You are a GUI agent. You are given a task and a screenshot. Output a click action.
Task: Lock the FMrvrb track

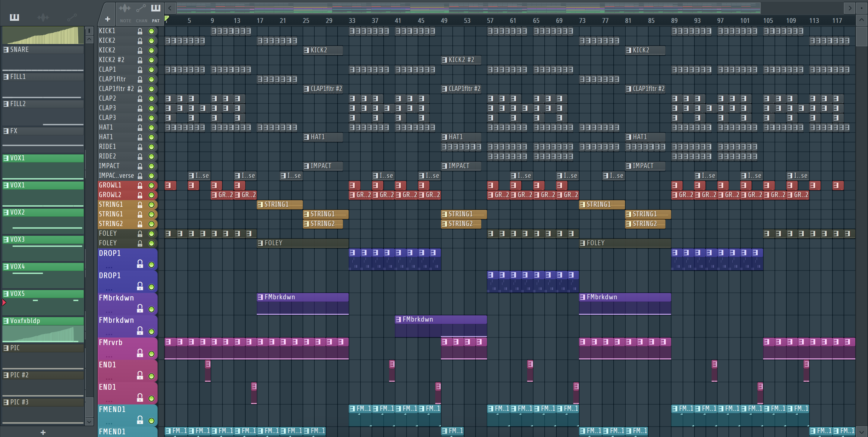pyautogui.click(x=140, y=353)
